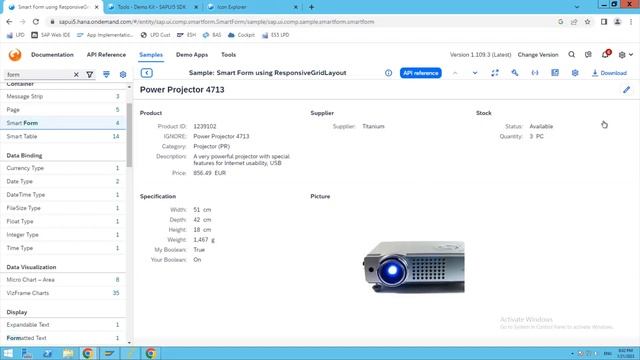
Task: Open the Windows Start menu
Action: tap(8, 353)
